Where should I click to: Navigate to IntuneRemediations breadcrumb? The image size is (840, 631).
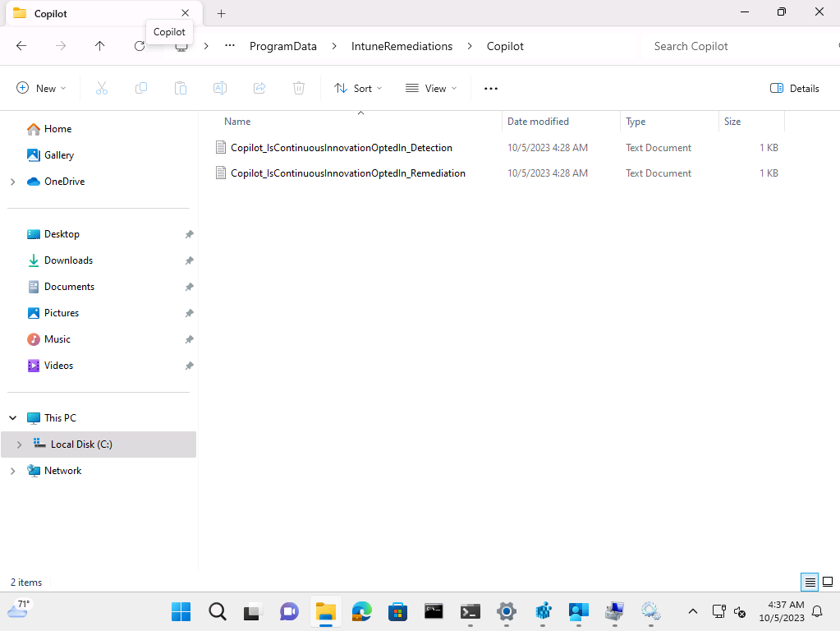tap(402, 46)
